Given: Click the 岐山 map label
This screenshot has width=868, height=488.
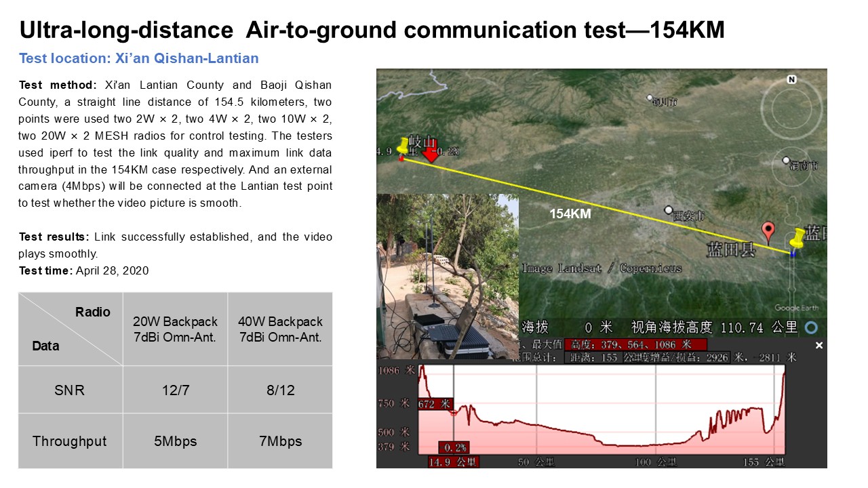Looking at the screenshot, I should [422, 142].
